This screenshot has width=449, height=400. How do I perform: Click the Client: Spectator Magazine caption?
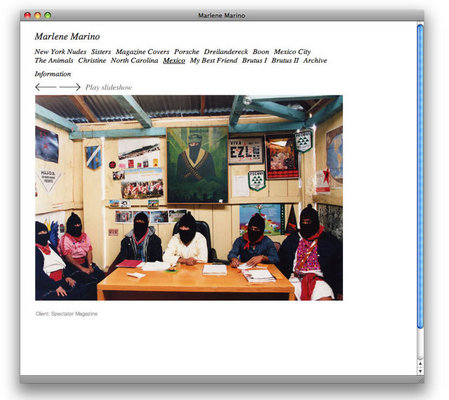67,314
